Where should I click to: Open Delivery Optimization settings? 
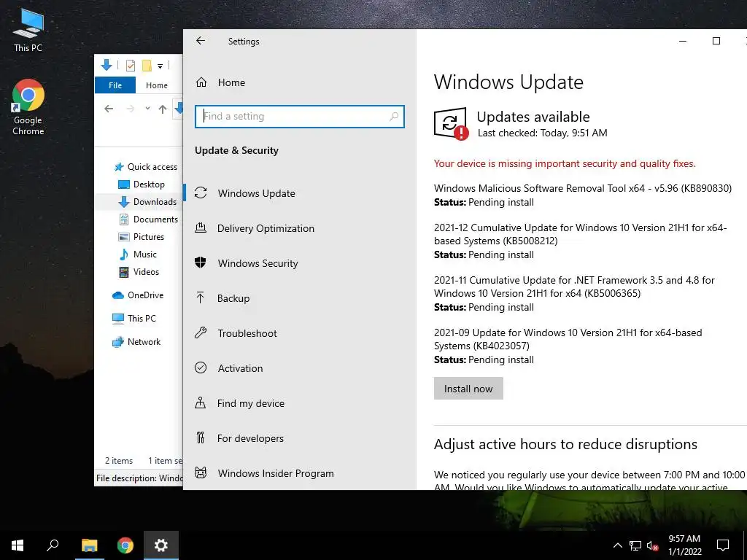click(x=299, y=228)
